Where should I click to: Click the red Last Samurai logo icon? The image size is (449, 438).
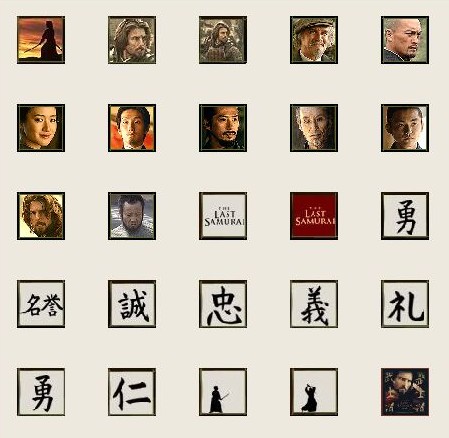(x=314, y=216)
